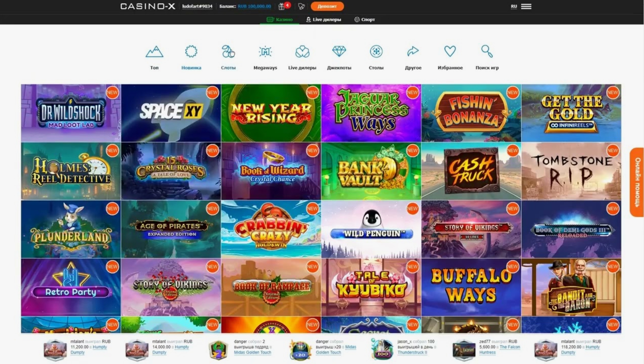The image size is (644, 364).
Task: Click the RUB 100,000.00 balance
Action: [254, 6]
